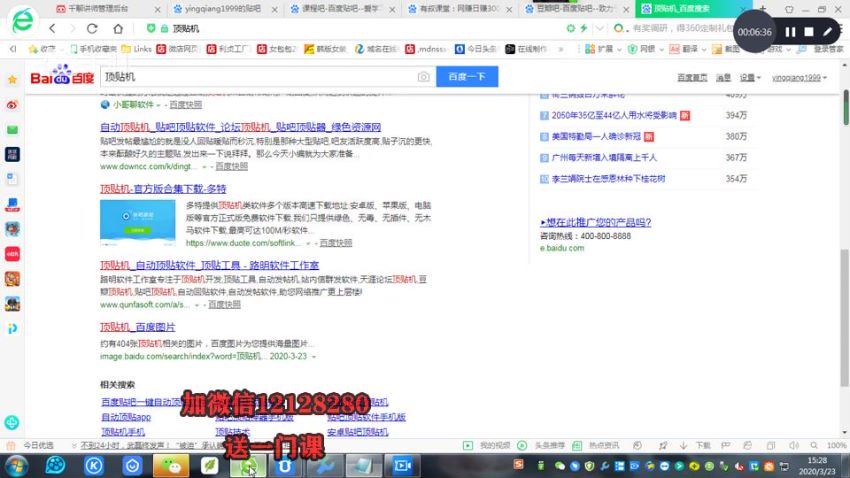Stop the screen recording
This screenshot has width=850, height=478.
tap(809, 32)
